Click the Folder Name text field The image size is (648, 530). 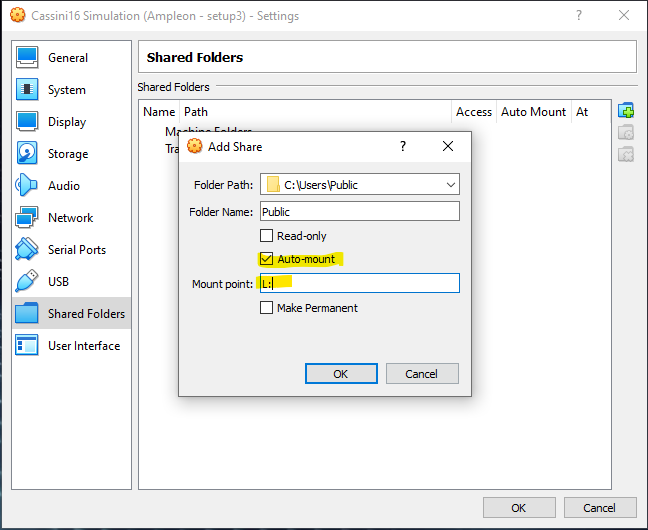pyautogui.click(x=360, y=211)
